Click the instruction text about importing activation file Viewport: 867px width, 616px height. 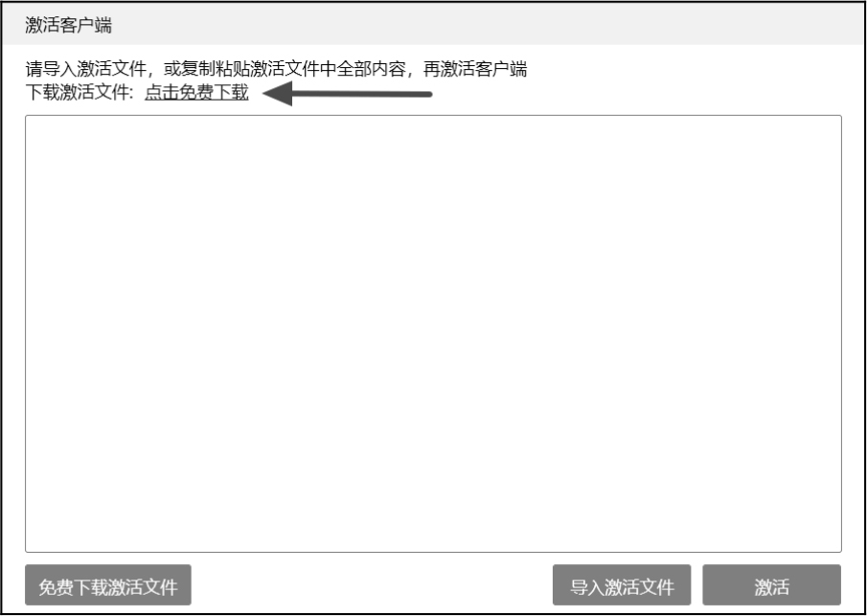coord(276,69)
